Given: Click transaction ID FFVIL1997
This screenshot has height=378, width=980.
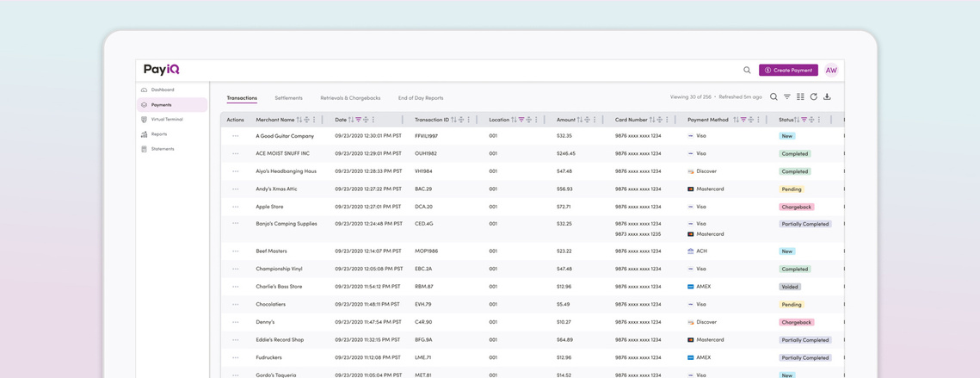Looking at the screenshot, I should tap(427, 136).
